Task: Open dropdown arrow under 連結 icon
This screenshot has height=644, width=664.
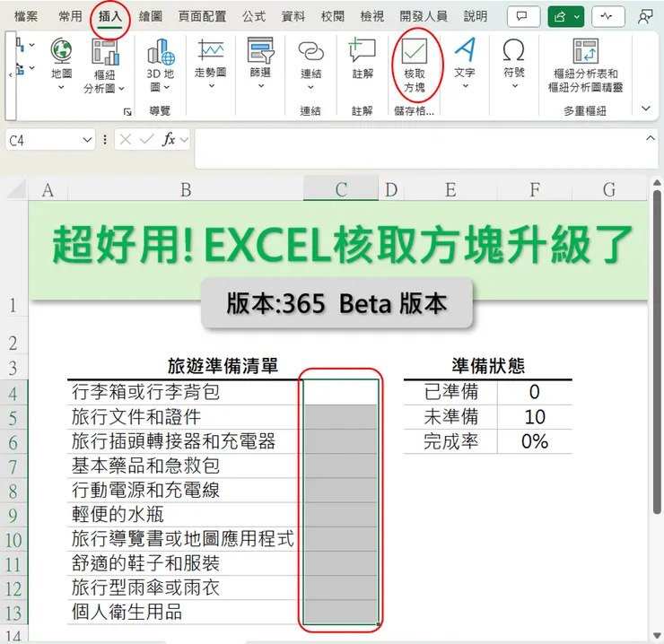Action: [310, 87]
